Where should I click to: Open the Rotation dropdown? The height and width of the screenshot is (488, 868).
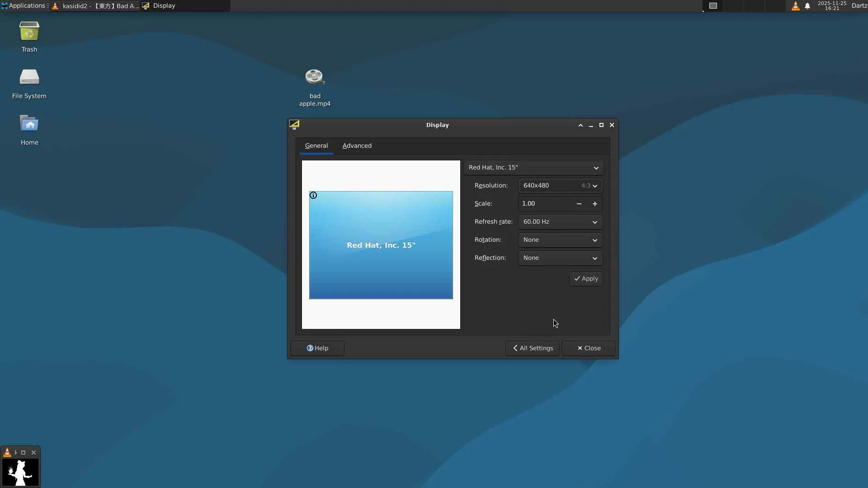(x=560, y=240)
